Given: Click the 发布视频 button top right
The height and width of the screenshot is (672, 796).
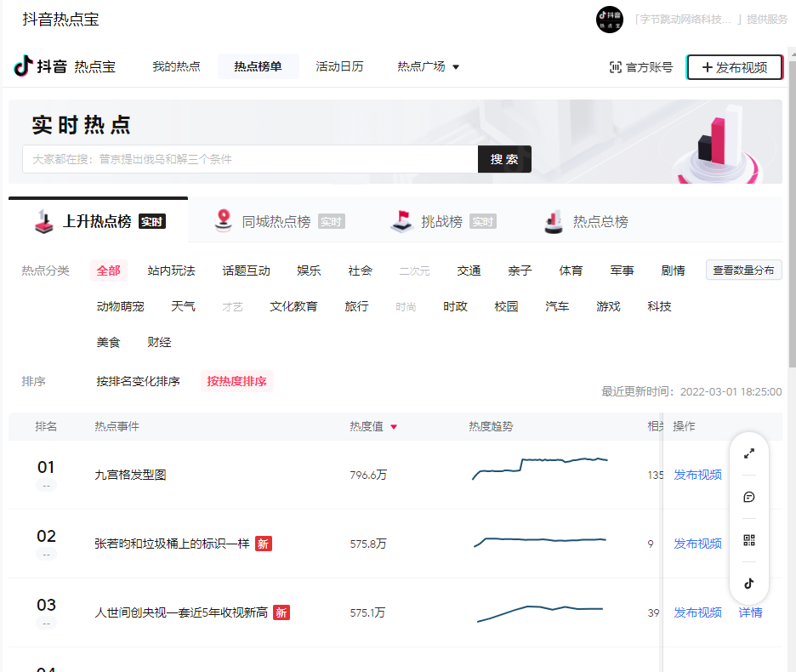Looking at the screenshot, I should click(x=735, y=66).
